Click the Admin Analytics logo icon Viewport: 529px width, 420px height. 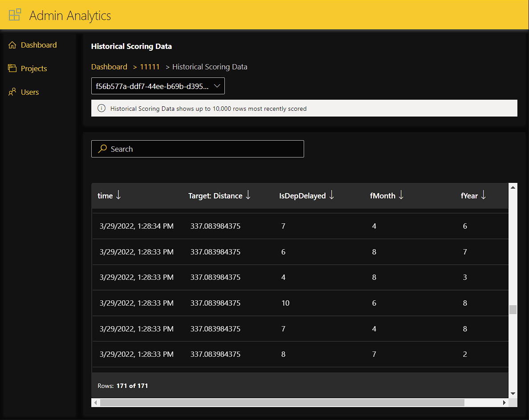(x=15, y=15)
